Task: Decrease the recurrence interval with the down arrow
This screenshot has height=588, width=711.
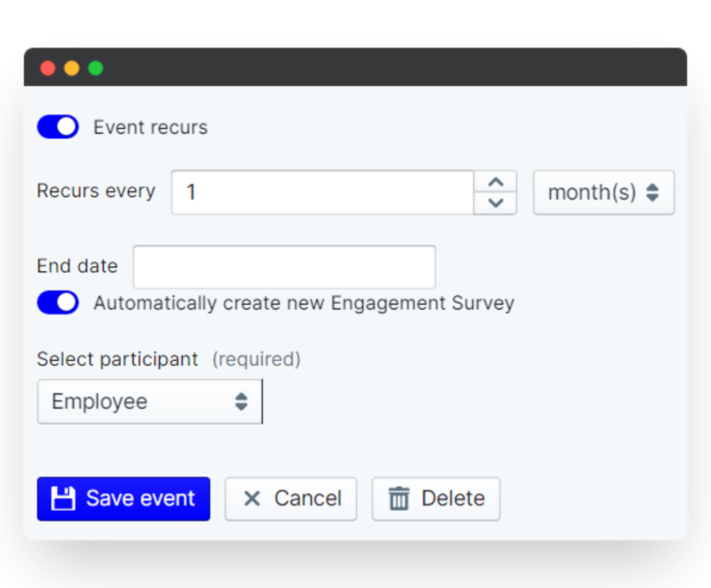Action: [495, 203]
